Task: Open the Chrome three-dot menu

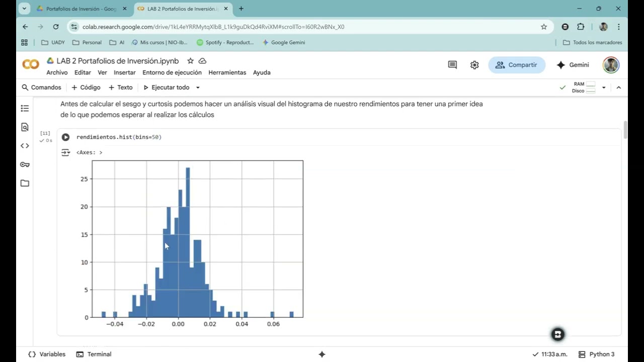Action: 619,27
